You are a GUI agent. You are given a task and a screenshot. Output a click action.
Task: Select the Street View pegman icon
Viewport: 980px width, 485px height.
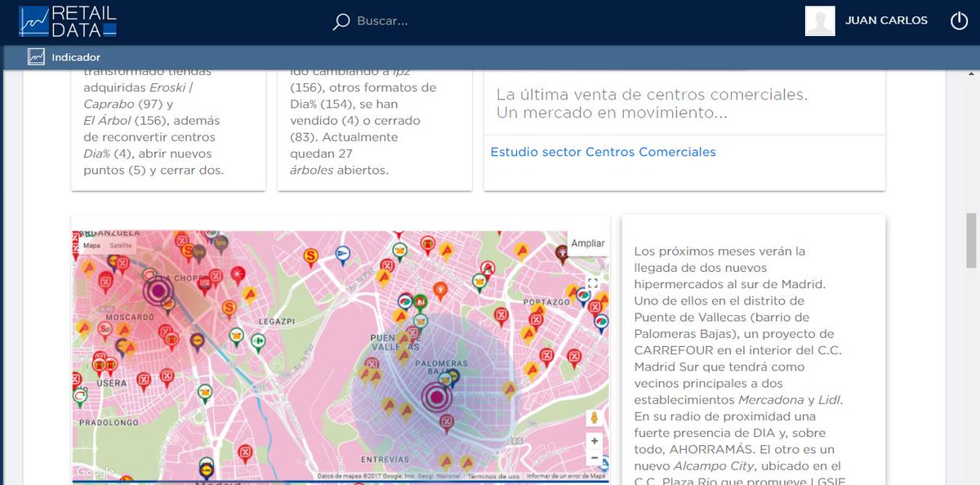click(595, 417)
